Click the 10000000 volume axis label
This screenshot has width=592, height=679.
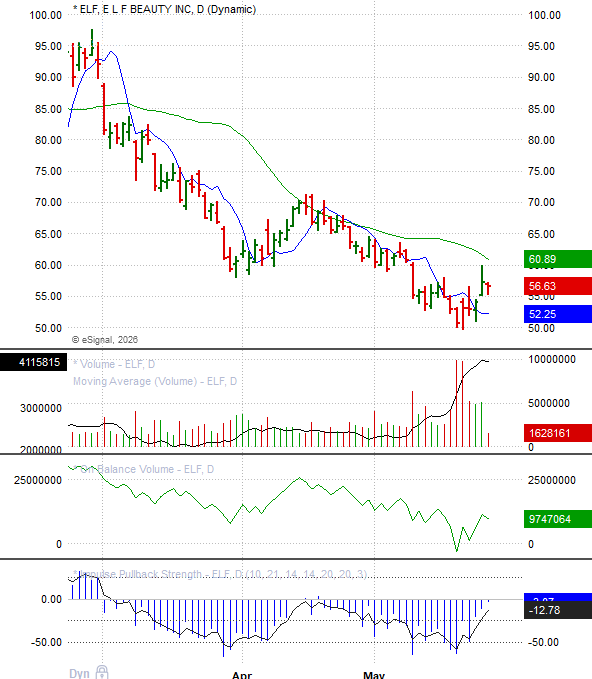[x=552, y=359]
